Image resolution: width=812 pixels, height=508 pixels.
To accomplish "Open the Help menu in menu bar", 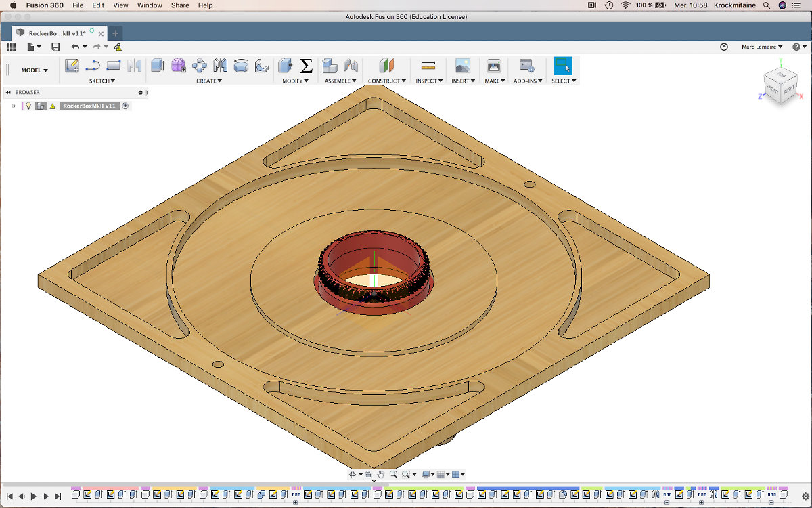I will point(205,5).
